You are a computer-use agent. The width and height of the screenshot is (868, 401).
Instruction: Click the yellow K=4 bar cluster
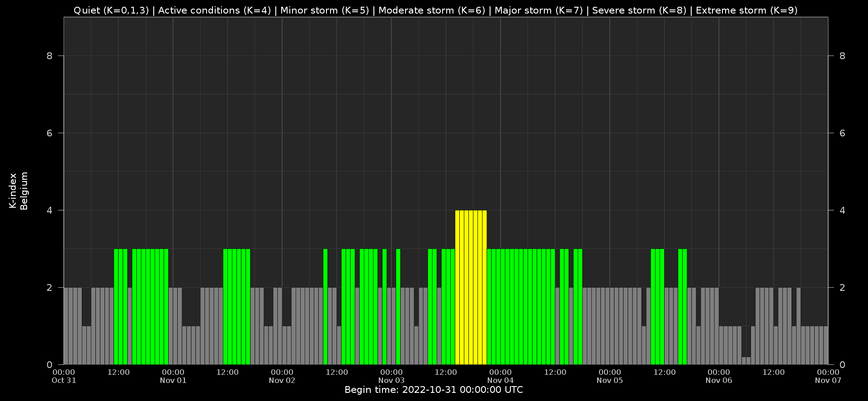coord(471,287)
